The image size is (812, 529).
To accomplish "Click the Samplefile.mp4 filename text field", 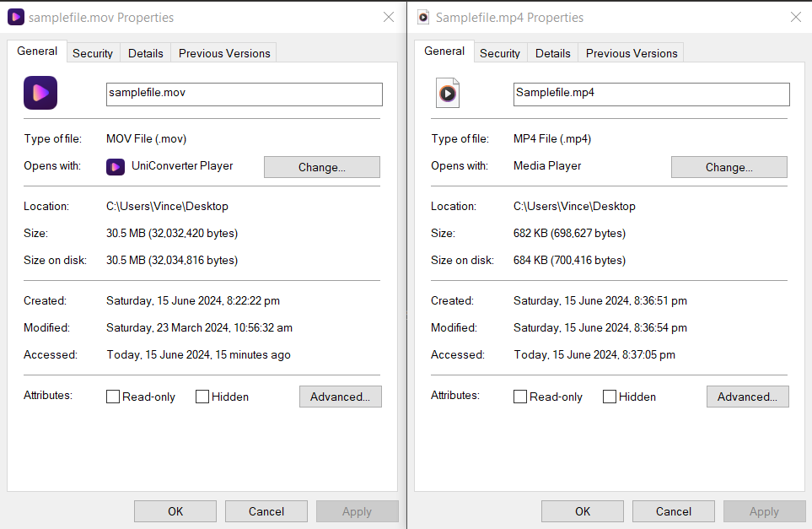I will [650, 94].
